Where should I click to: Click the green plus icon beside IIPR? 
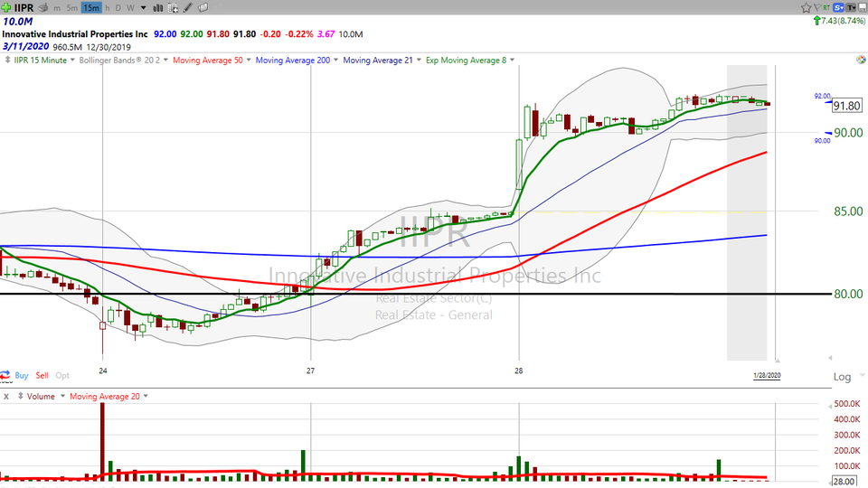6,8
